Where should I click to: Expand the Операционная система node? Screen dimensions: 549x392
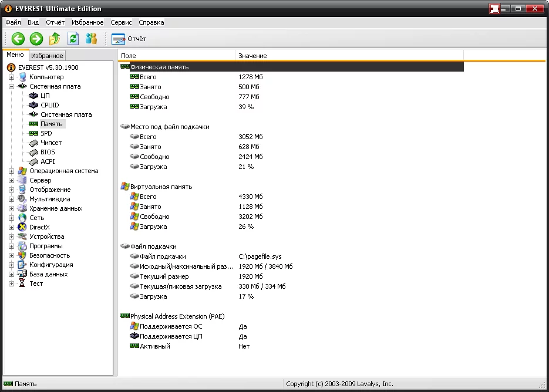coord(11,171)
